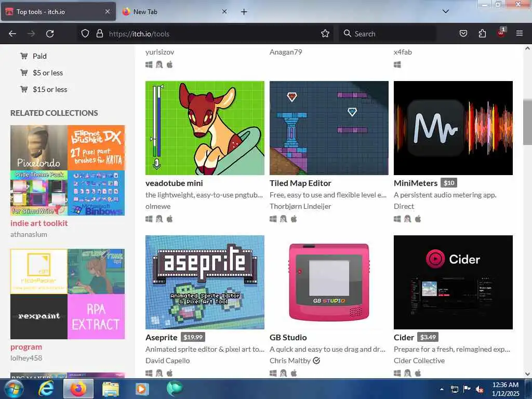Filter by $5 or less
The image size is (532, 399).
click(48, 73)
